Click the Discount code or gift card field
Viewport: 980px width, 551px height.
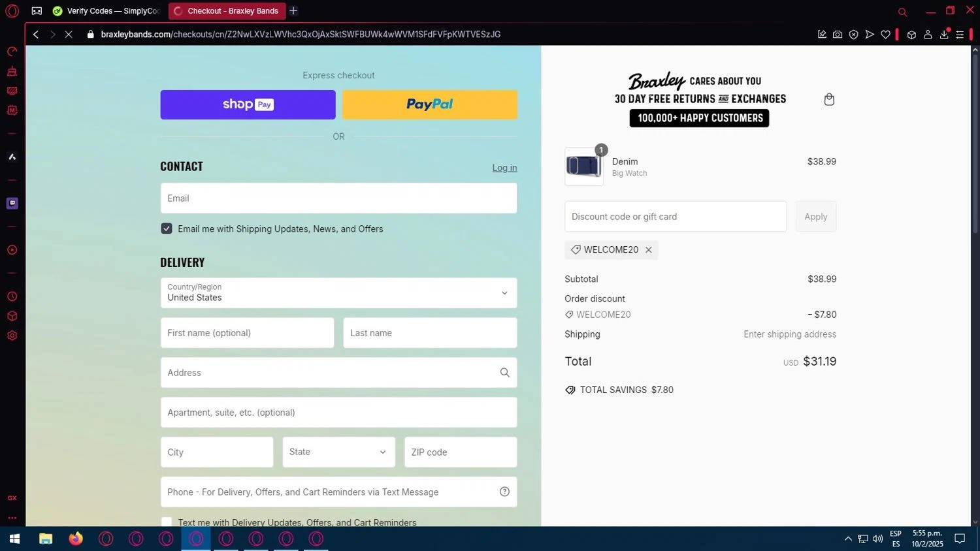point(676,217)
